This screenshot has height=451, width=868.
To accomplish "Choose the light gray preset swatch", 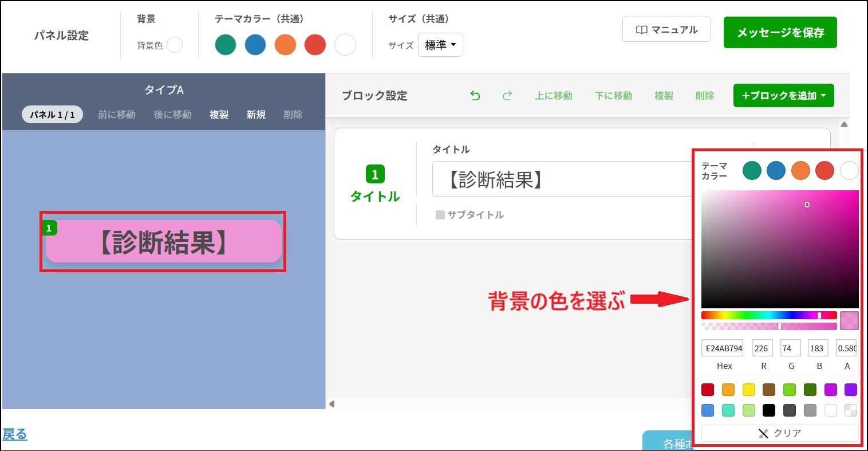I will pyautogui.click(x=810, y=410).
